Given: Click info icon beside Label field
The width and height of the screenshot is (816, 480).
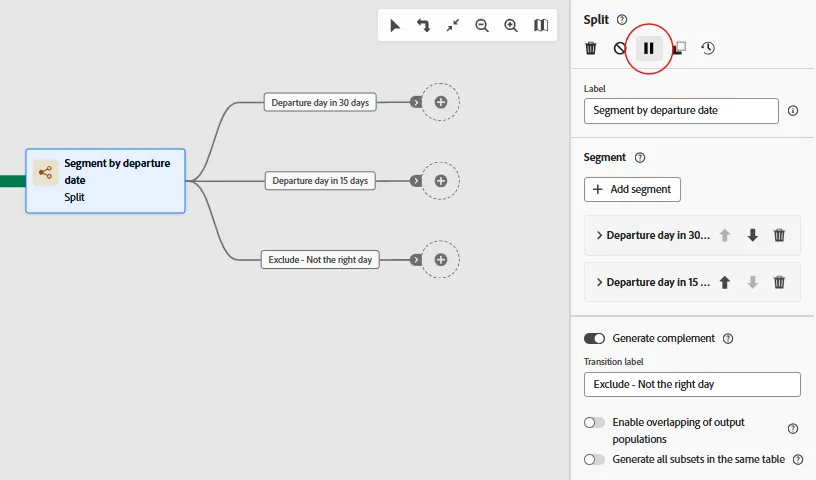Looking at the screenshot, I should click(793, 110).
